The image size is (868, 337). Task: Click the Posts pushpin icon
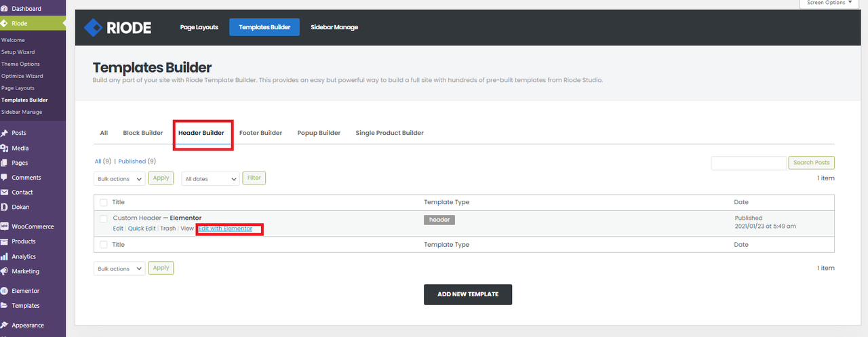tap(4, 133)
